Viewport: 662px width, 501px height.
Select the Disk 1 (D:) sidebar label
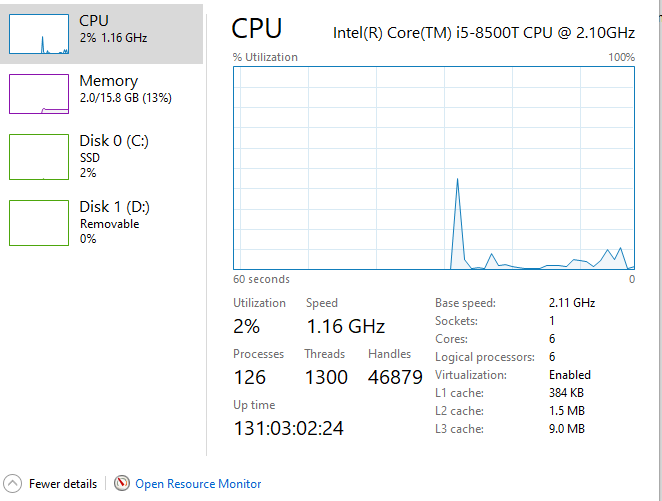point(114,207)
